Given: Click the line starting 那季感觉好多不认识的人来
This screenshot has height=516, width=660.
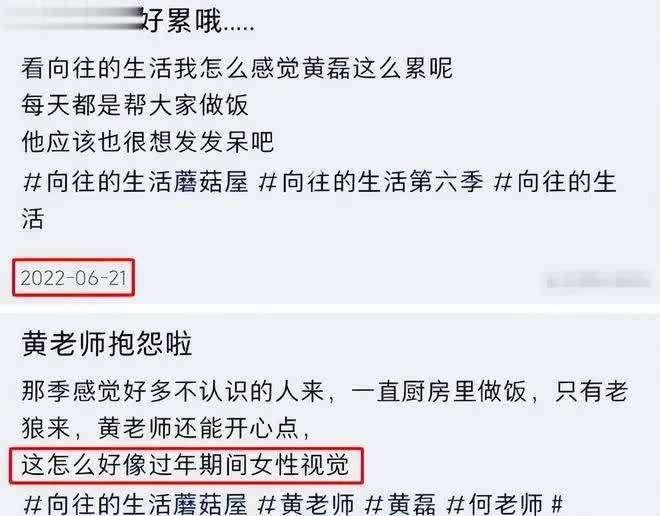Looking at the screenshot, I should pos(325,391).
